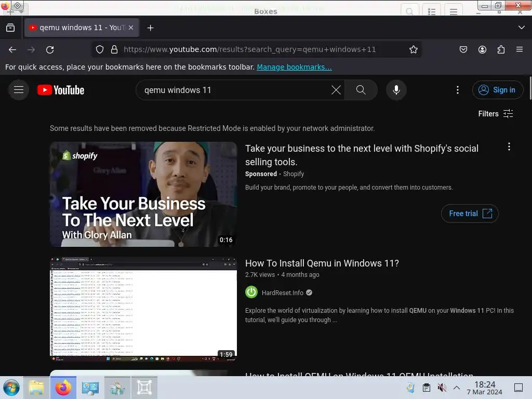Open File Explorer from the taskbar
The height and width of the screenshot is (399, 532).
pos(36,388)
